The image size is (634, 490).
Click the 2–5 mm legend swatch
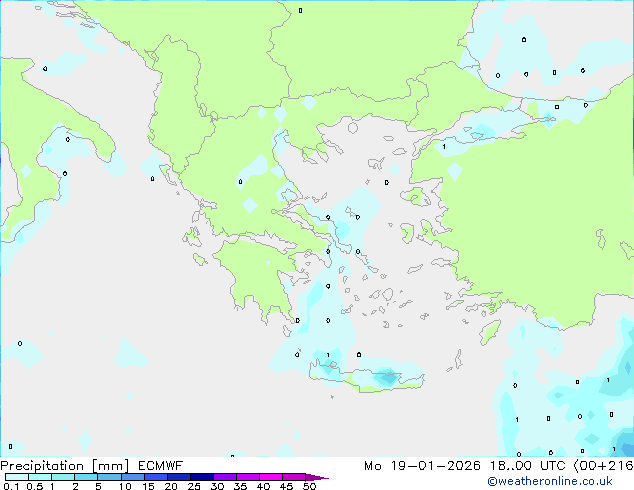[x=86, y=477]
